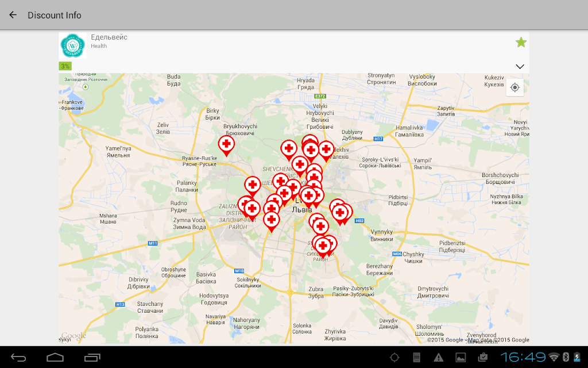Open the recent apps button

(92, 358)
